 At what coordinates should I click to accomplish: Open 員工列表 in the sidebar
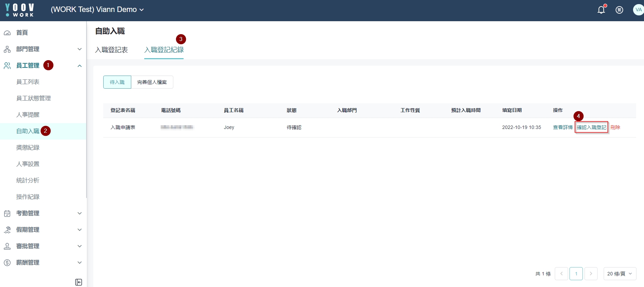[x=28, y=82]
